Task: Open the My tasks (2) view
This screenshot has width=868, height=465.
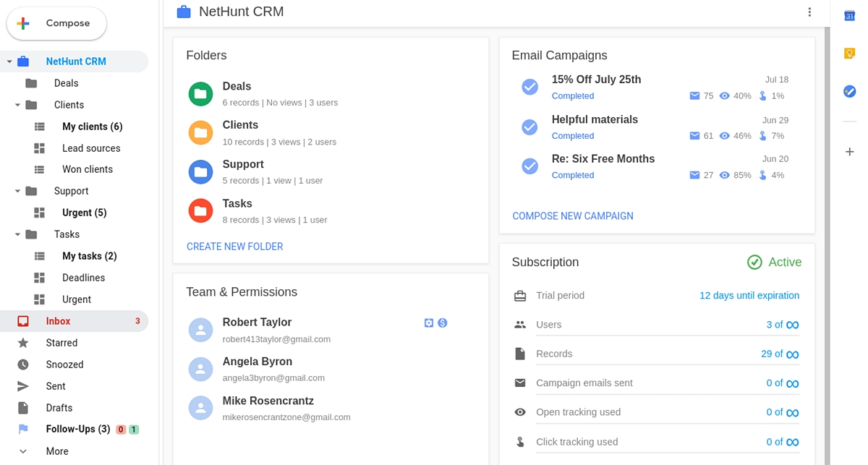Action: click(90, 256)
